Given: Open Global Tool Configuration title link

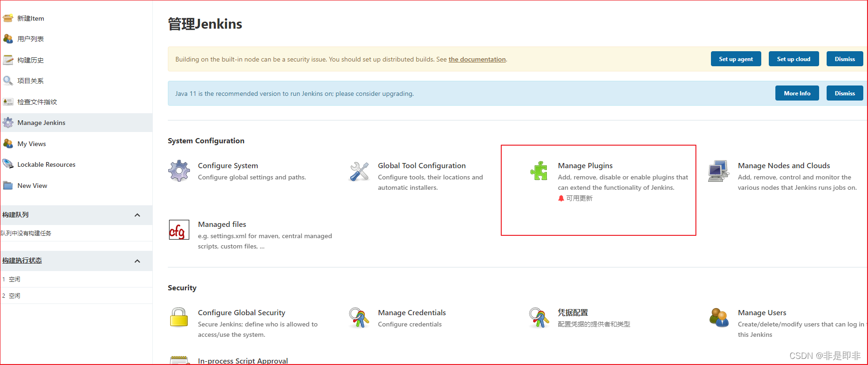Looking at the screenshot, I should [x=422, y=165].
